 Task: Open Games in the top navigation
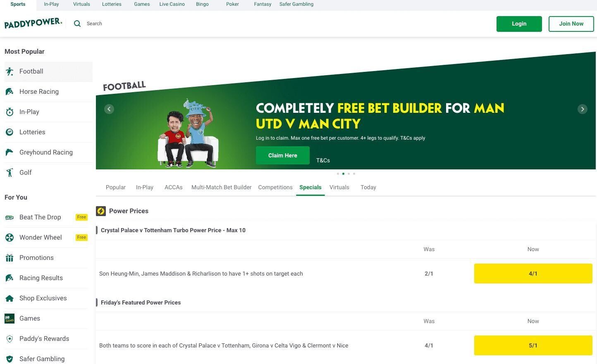(142, 4)
